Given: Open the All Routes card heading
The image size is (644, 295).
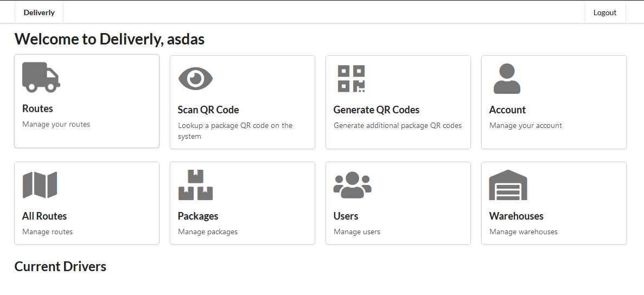Looking at the screenshot, I should (44, 216).
